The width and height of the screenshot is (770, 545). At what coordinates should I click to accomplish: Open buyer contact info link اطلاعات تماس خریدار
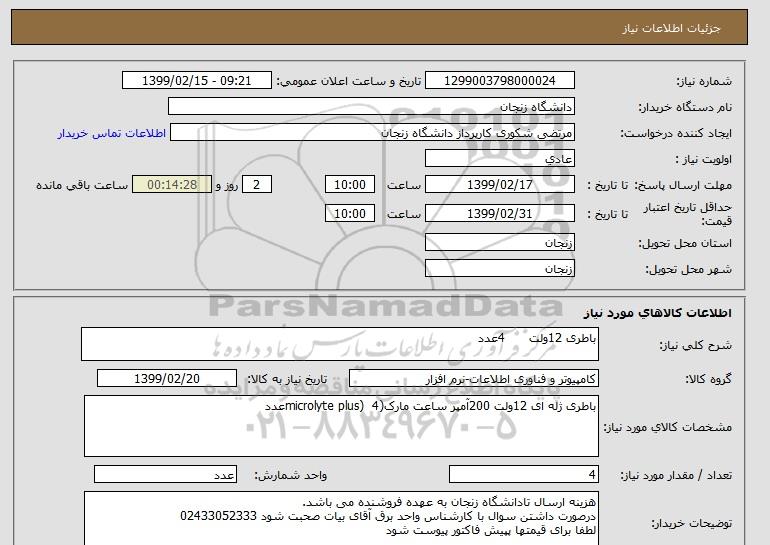(x=111, y=133)
